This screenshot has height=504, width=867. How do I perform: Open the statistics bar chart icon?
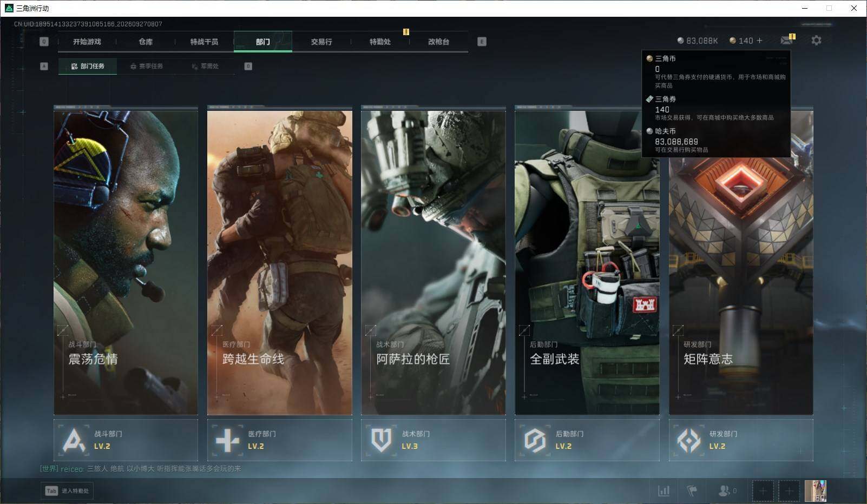click(664, 490)
